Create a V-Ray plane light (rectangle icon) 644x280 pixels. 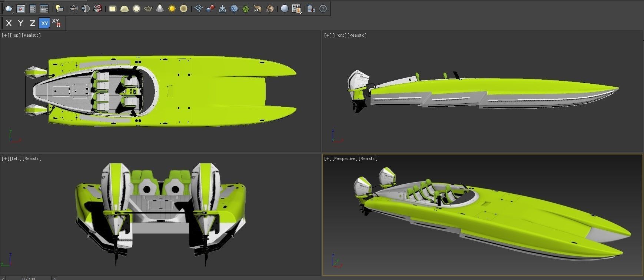pos(113,9)
